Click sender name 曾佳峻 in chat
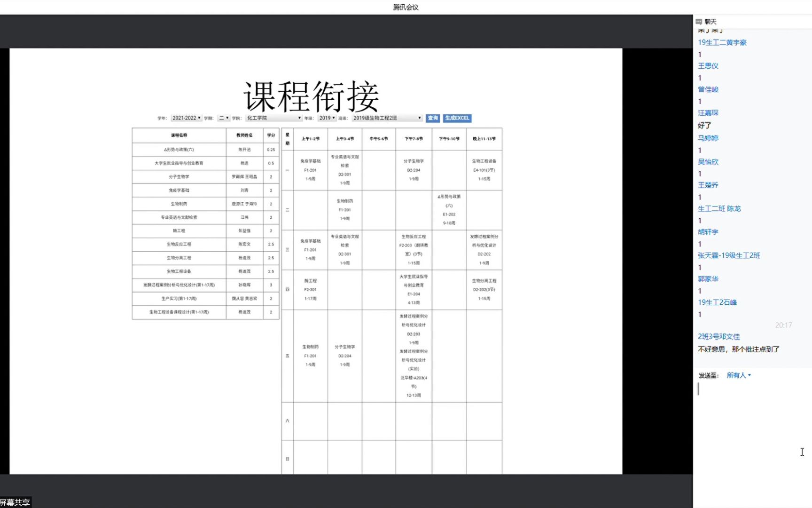 (708, 89)
